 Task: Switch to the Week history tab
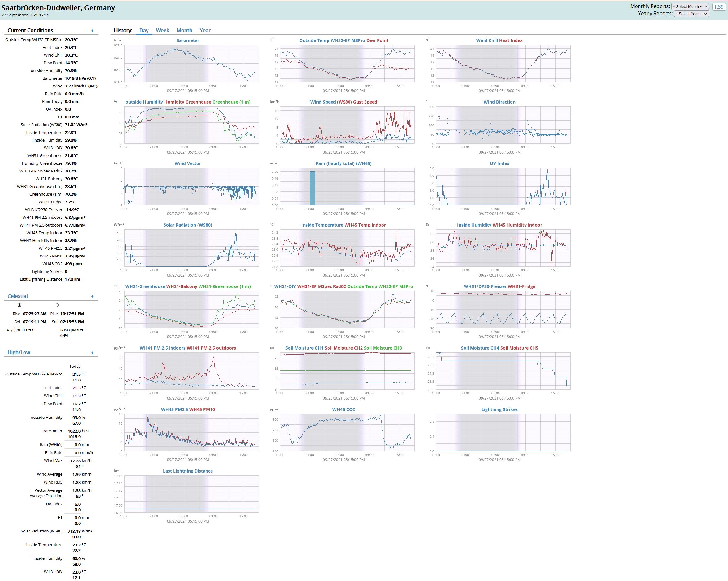point(162,30)
